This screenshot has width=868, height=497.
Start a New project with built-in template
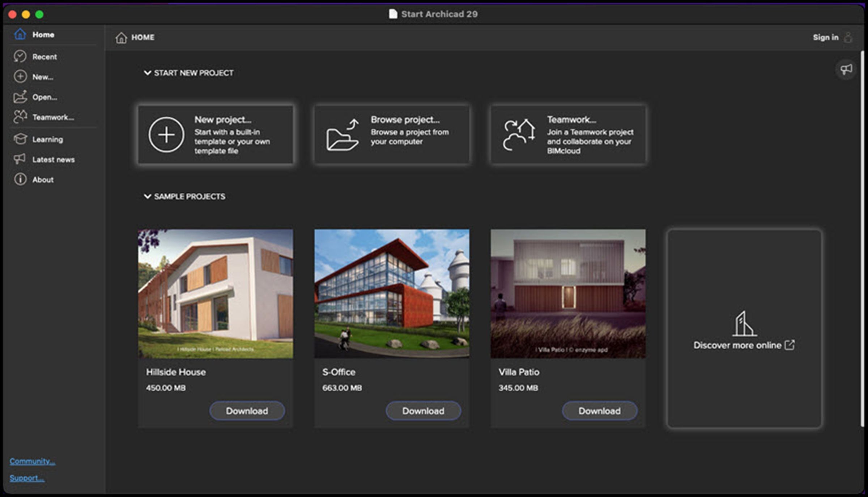pyautogui.click(x=216, y=135)
